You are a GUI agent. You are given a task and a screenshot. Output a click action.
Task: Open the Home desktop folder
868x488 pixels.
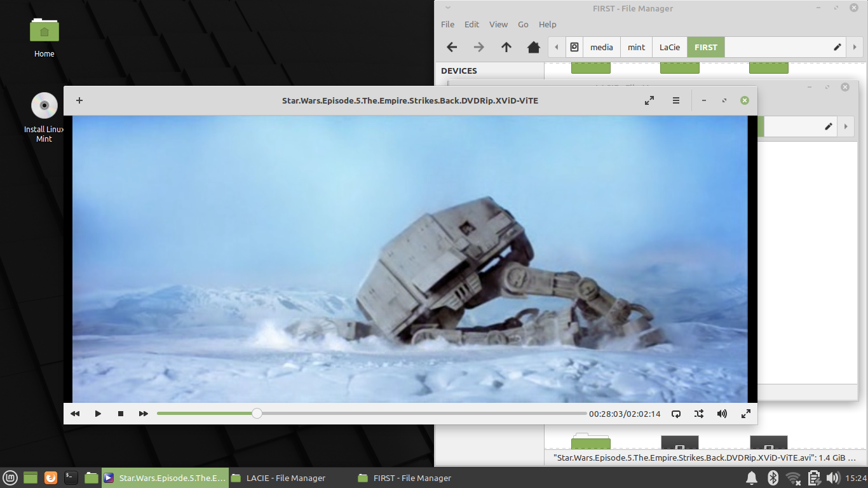tap(44, 37)
